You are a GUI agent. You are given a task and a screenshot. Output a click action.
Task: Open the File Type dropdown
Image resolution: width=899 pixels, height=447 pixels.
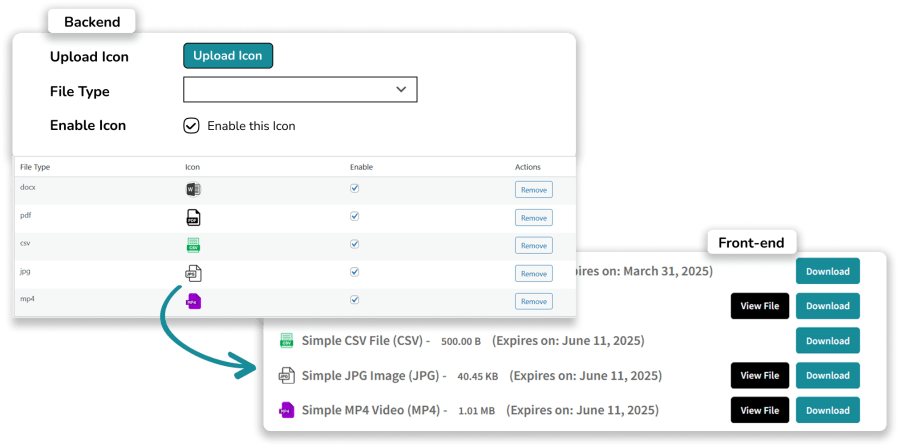(300, 90)
